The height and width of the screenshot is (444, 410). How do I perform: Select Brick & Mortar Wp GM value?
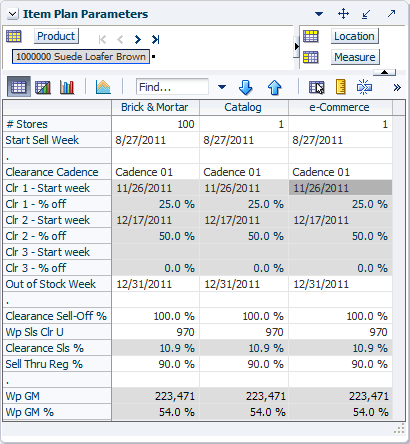point(155,396)
